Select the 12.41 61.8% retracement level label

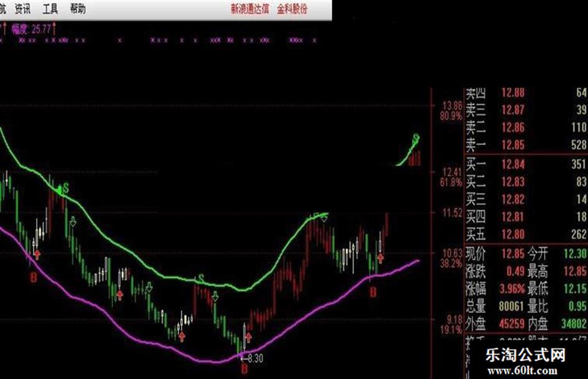point(452,177)
